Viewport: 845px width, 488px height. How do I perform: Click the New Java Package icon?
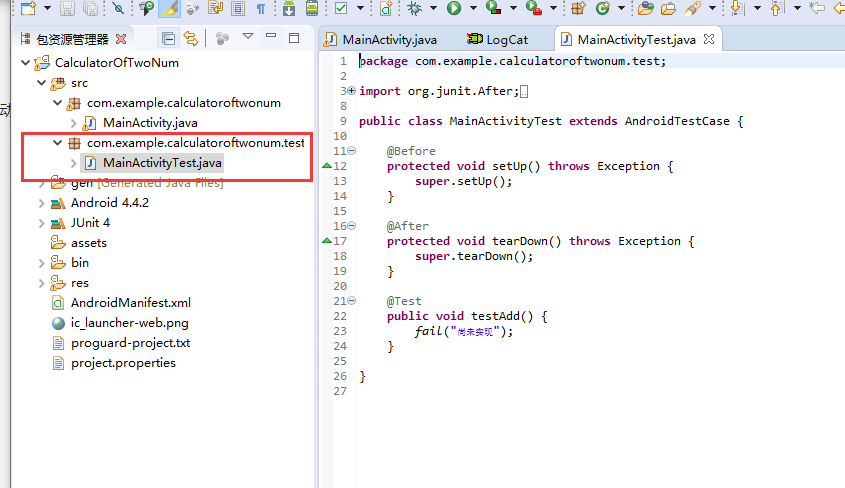tap(578, 8)
